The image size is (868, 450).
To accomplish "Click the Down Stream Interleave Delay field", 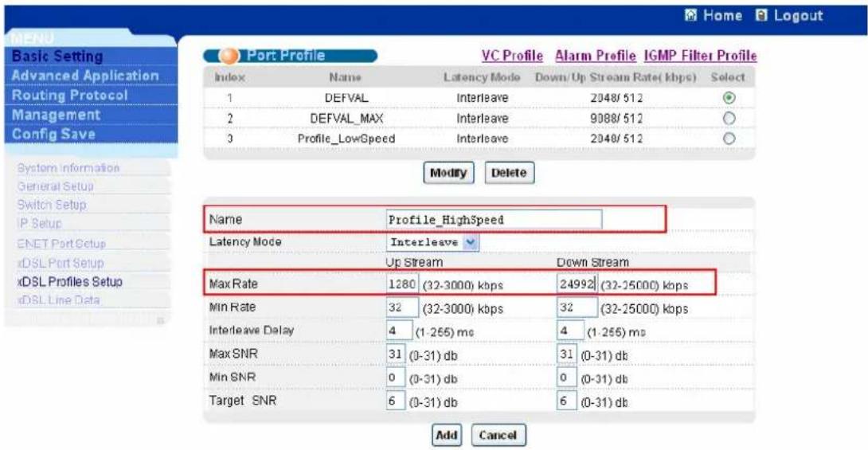I will click(570, 331).
